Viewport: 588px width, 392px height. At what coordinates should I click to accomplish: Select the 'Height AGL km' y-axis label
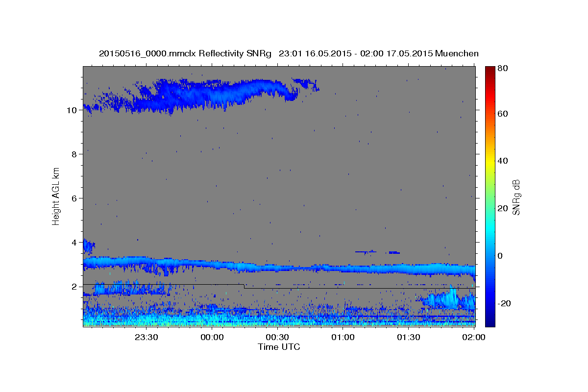(56, 196)
